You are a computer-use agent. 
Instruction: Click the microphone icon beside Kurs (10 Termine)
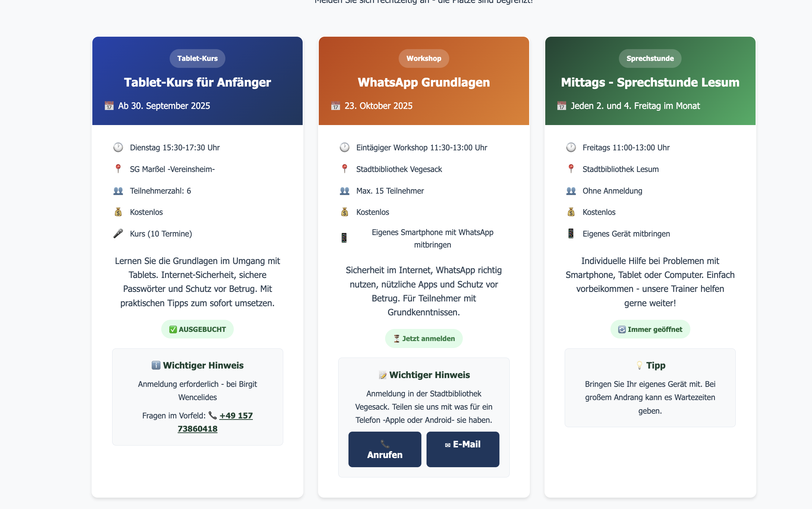[x=118, y=234]
